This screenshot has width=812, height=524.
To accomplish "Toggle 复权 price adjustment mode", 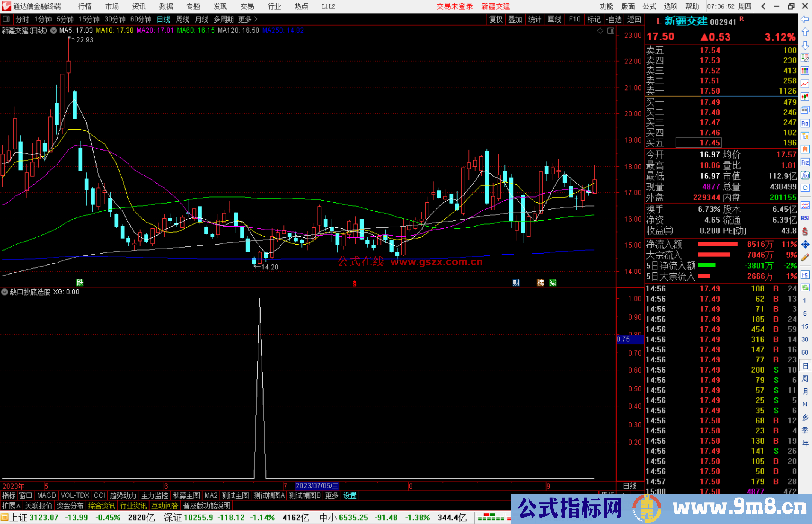I will pyautogui.click(x=495, y=19).
